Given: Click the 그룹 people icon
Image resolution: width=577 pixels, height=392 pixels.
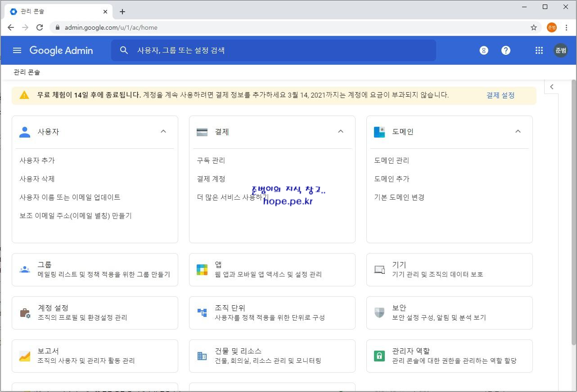Looking at the screenshot, I should (x=25, y=270).
